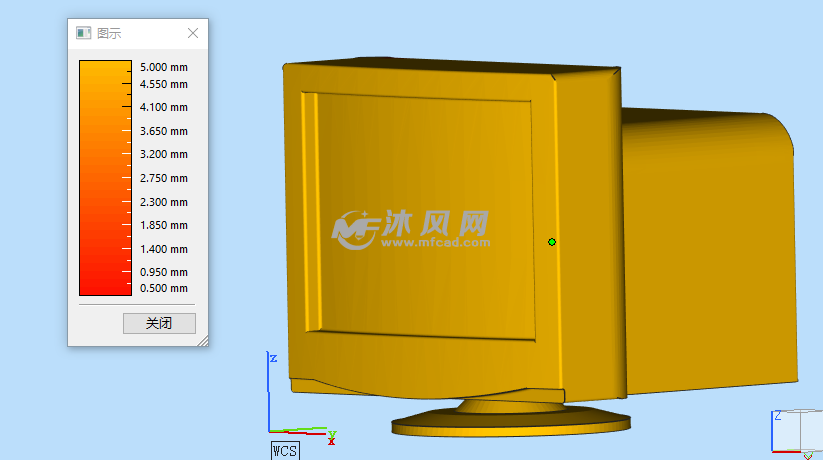Click the 5.000 mm legend label
This screenshot has width=823, height=460.
pos(163,67)
